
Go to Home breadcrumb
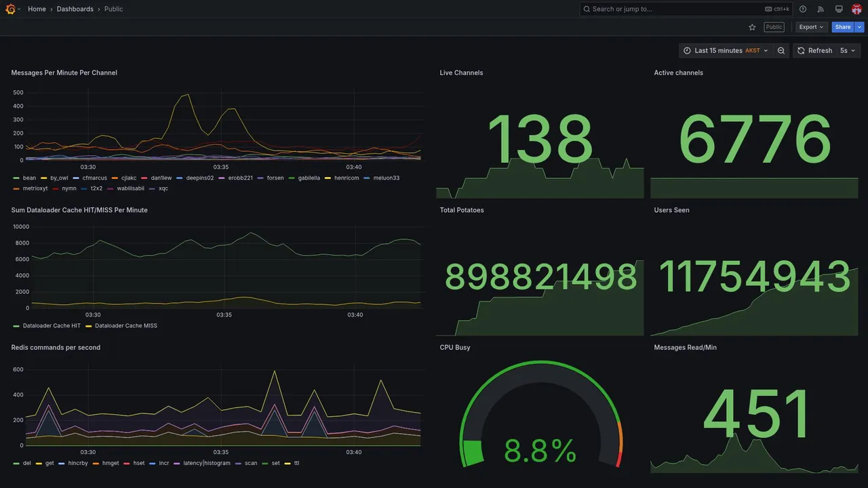(37, 9)
